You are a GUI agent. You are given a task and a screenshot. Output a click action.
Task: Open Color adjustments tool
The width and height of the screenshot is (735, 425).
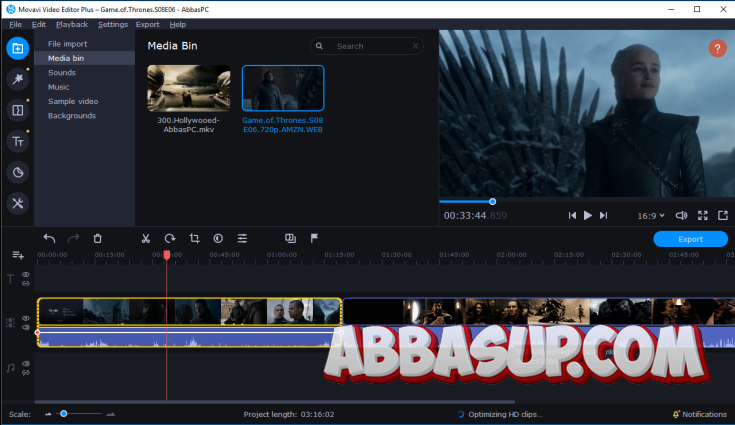coord(218,239)
